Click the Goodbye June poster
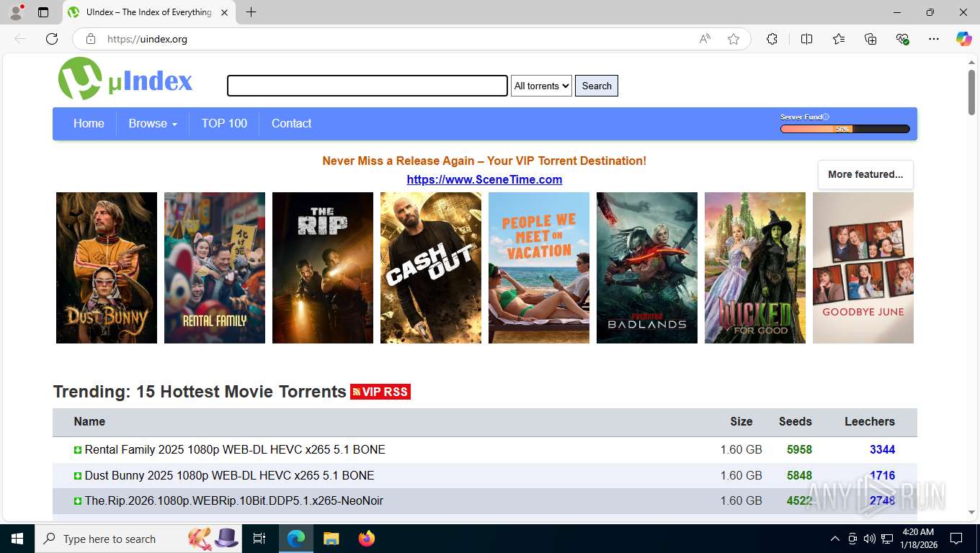This screenshot has height=553, width=980. click(863, 268)
